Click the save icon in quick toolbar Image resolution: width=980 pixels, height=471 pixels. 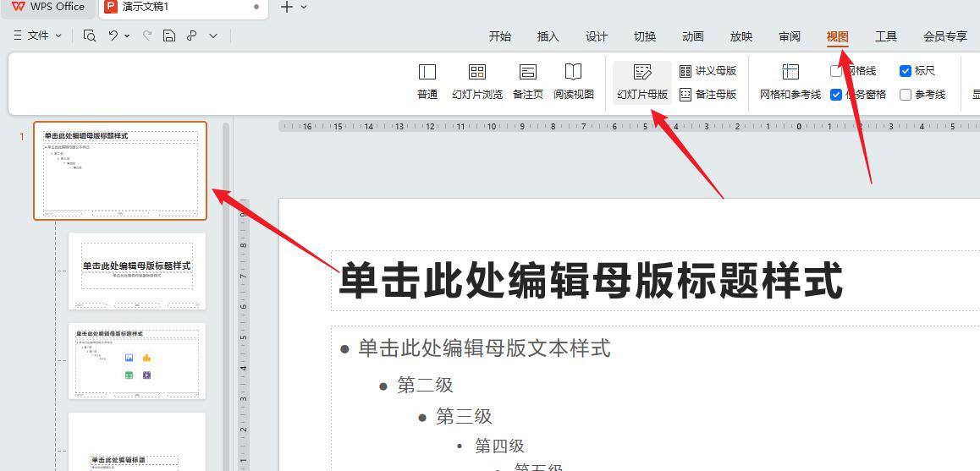169,36
